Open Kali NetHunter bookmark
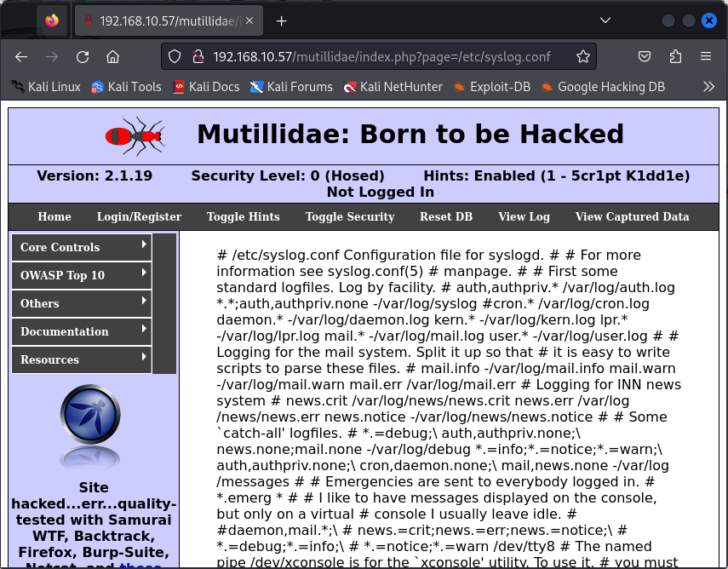Viewport: 728px width, 569px height. 393,87
